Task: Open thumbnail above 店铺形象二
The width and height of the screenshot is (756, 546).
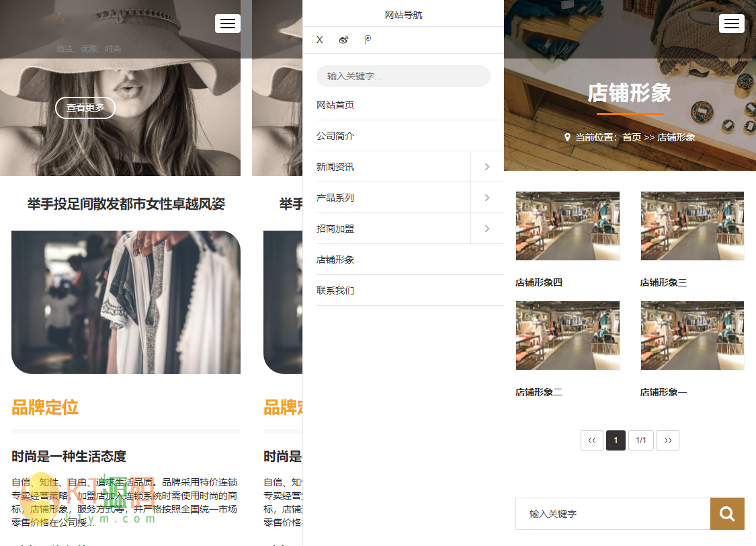Action: click(x=567, y=336)
